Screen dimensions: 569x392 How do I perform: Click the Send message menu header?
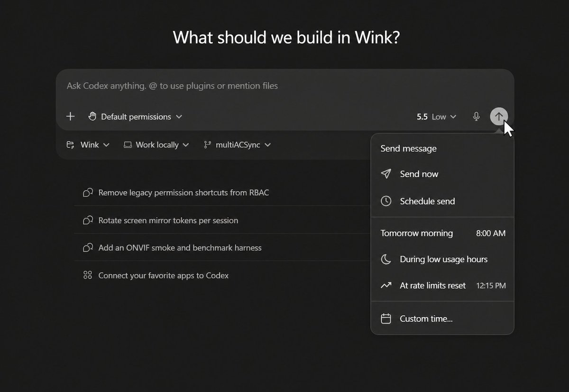tap(408, 148)
